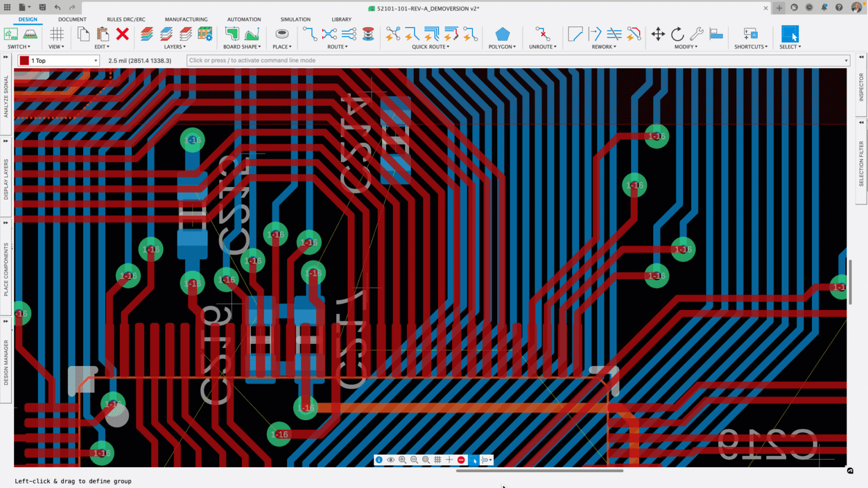The width and height of the screenshot is (868, 488).
Task: Toggle layer visibility eye icon
Action: coord(390,460)
